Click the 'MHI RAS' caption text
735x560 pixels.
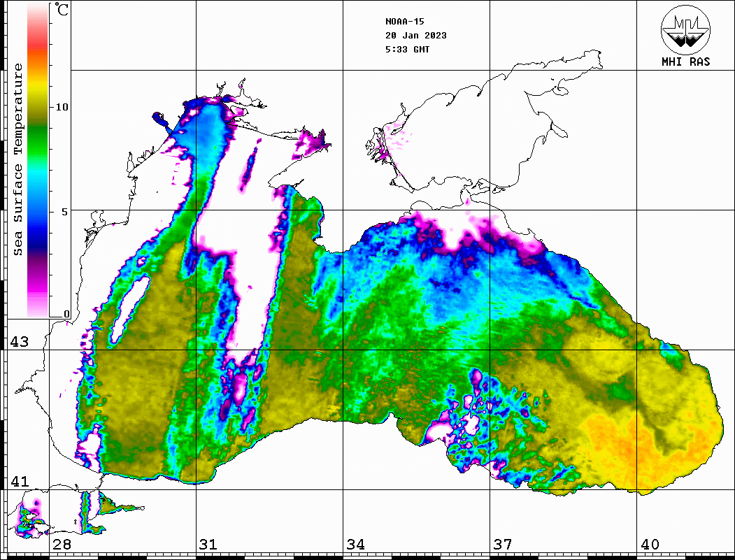click(x=685, y=62)
